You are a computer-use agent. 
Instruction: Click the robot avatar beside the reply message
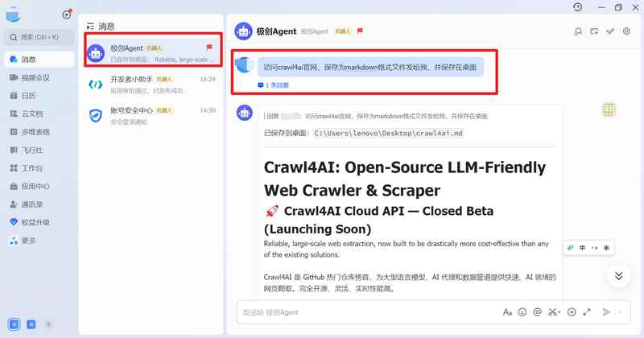click(x=245, y=113)
